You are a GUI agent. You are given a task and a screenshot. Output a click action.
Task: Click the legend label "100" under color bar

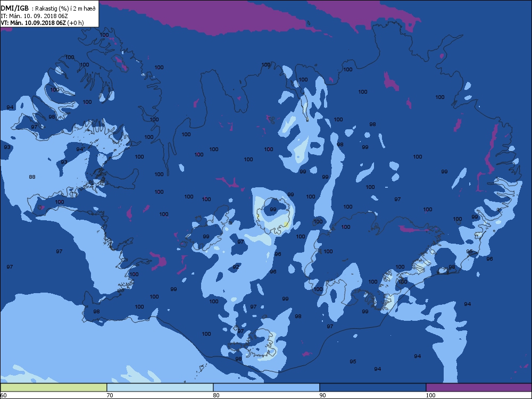click(x=430, y=395)
